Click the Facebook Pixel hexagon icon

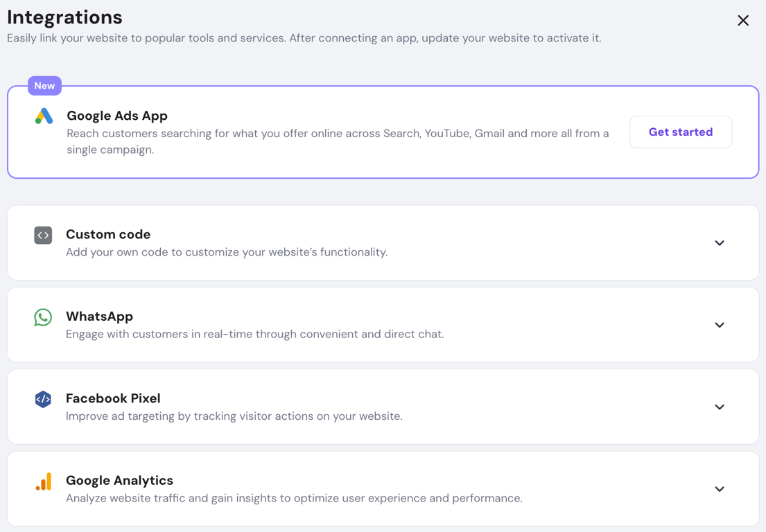coord(42,399)
